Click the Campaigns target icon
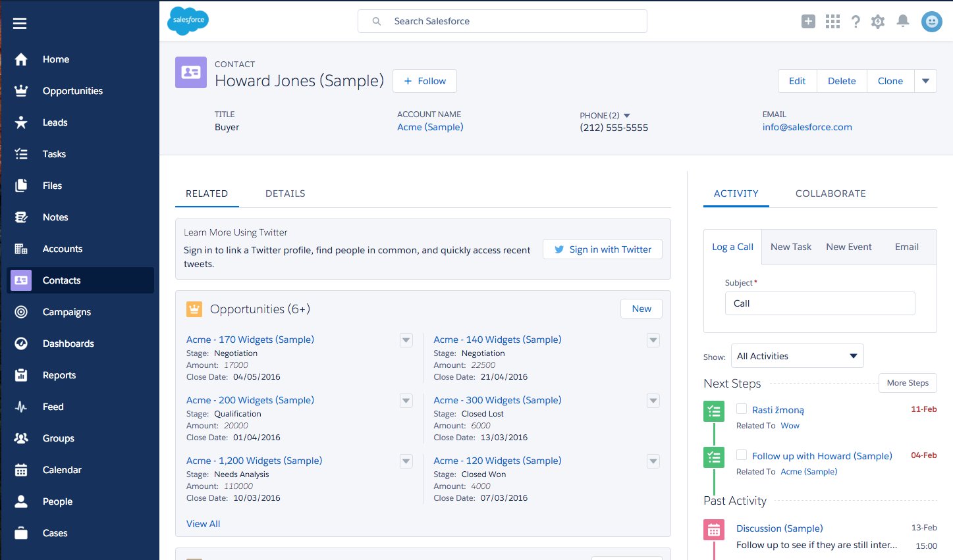The height and width of the screenshot is (560, 953). pyautogui.click(x=21, y=312)
